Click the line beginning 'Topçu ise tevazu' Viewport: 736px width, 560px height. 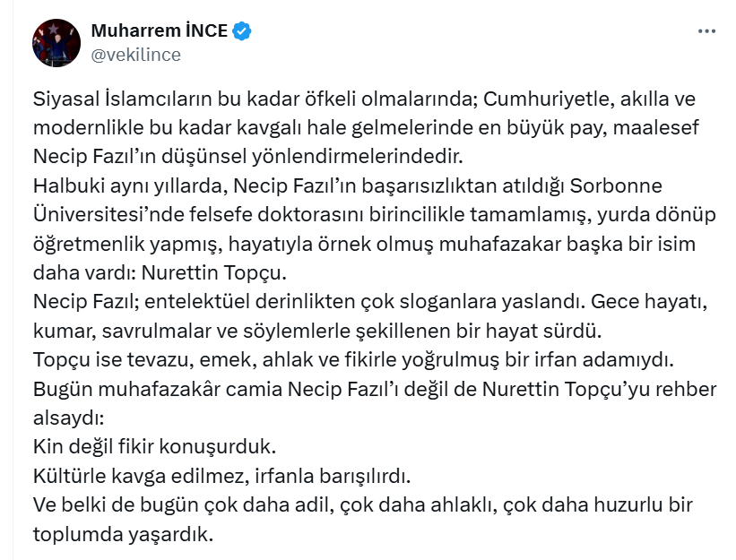353,359
